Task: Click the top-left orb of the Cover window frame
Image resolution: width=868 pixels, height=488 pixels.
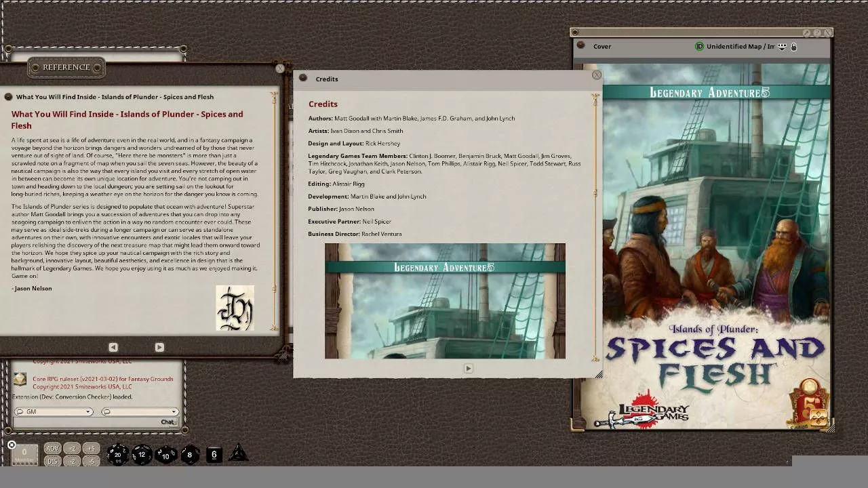Action: pos(575,32)
